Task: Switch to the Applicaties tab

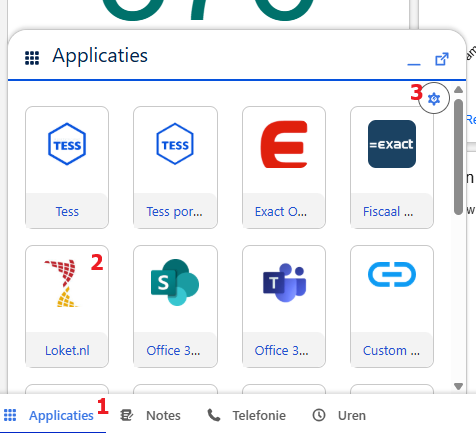Action: point(53,415)
